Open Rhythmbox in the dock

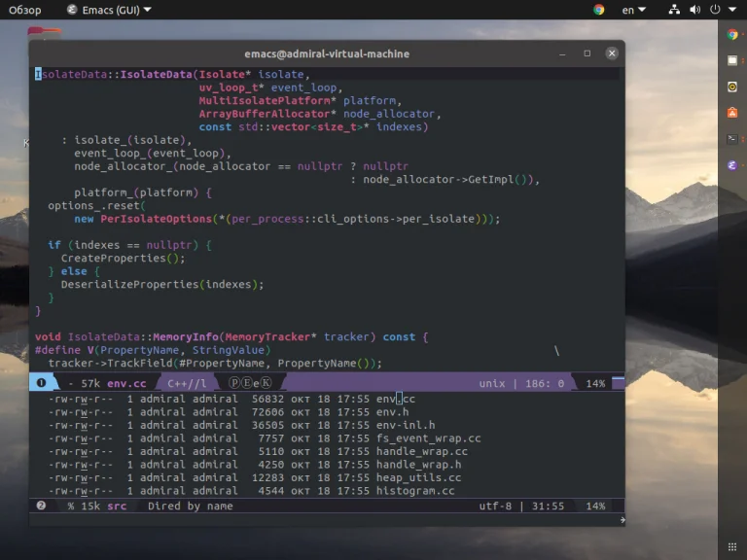click(732, 87)
